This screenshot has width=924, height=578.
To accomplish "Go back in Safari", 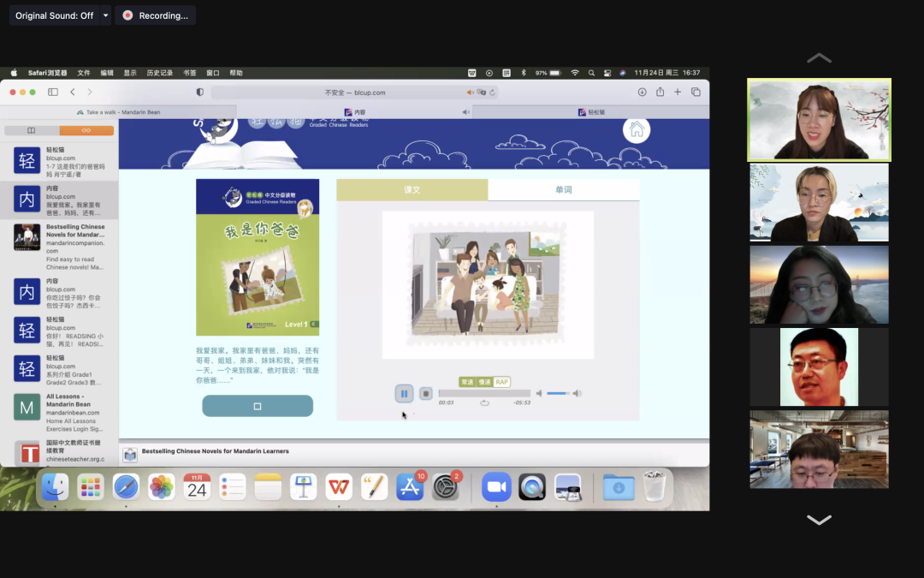I will click(x=73, y=92).
